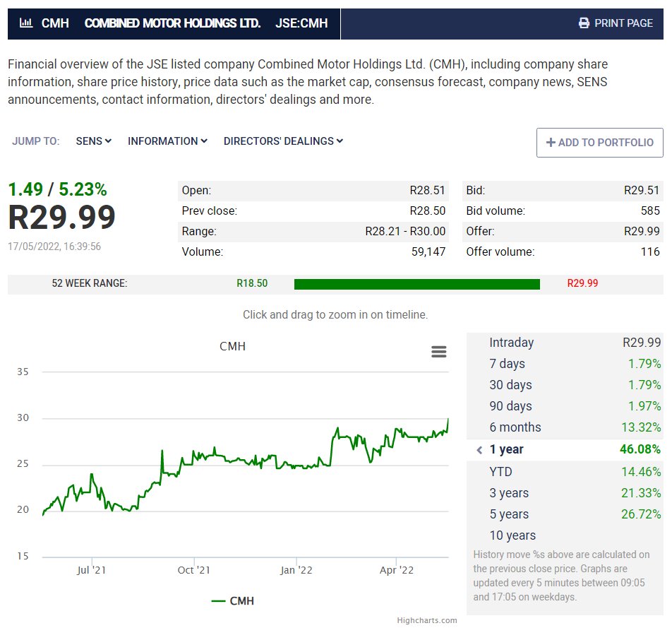672x628 pixels.
Task: Click the Bid volume value 585
Action: [650, 211]
